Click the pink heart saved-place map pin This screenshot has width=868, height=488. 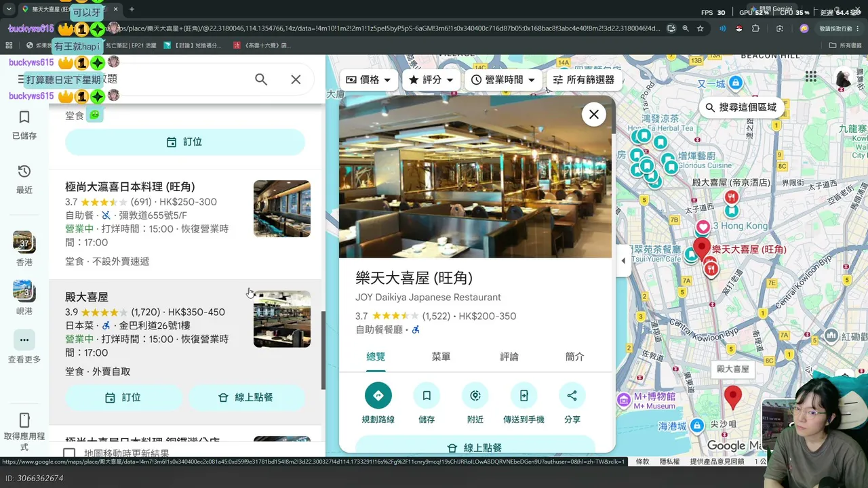pos(703,227)
